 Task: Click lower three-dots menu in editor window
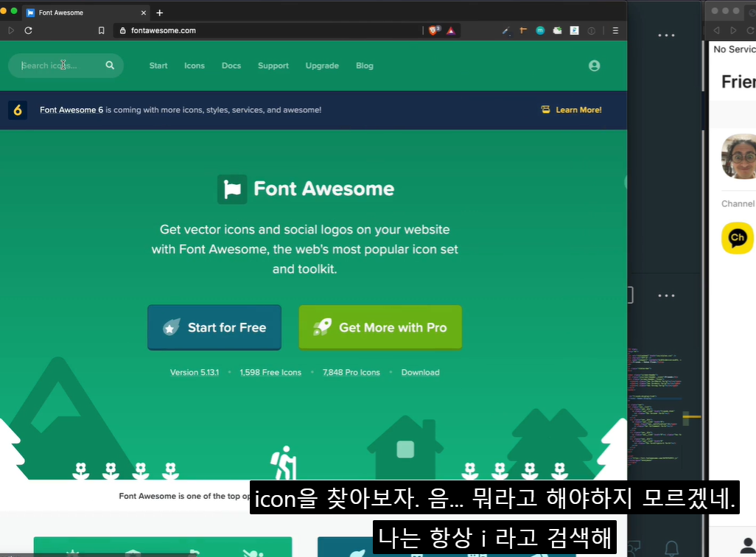click(666, 295)
